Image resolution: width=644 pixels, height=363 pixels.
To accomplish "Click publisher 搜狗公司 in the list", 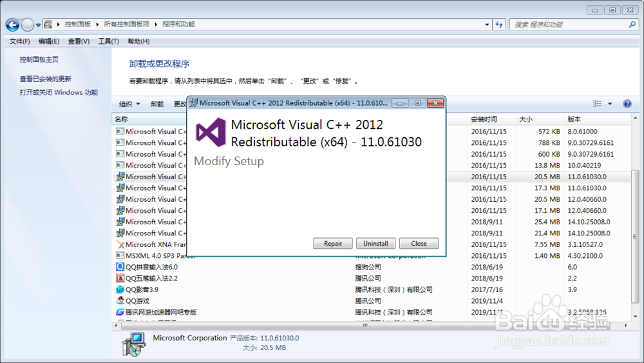I will (x=368, y=267).
